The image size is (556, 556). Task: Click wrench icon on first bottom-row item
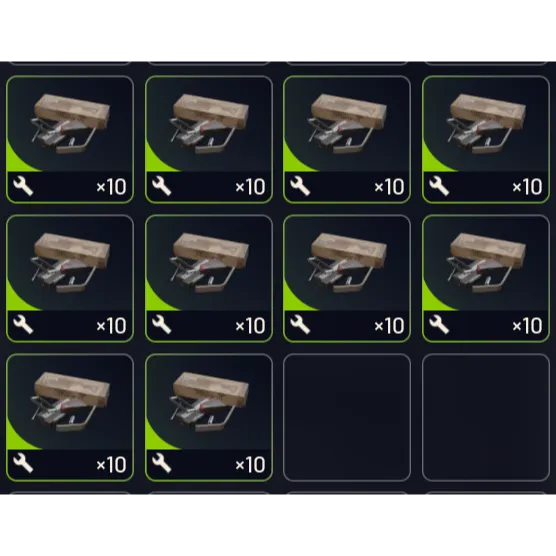[x=23, y=464]
